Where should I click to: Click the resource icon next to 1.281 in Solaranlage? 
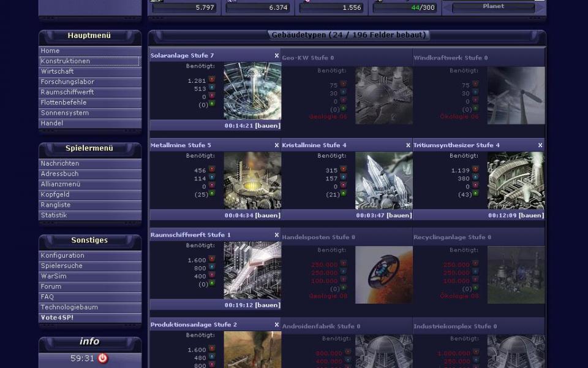point(212,80)
